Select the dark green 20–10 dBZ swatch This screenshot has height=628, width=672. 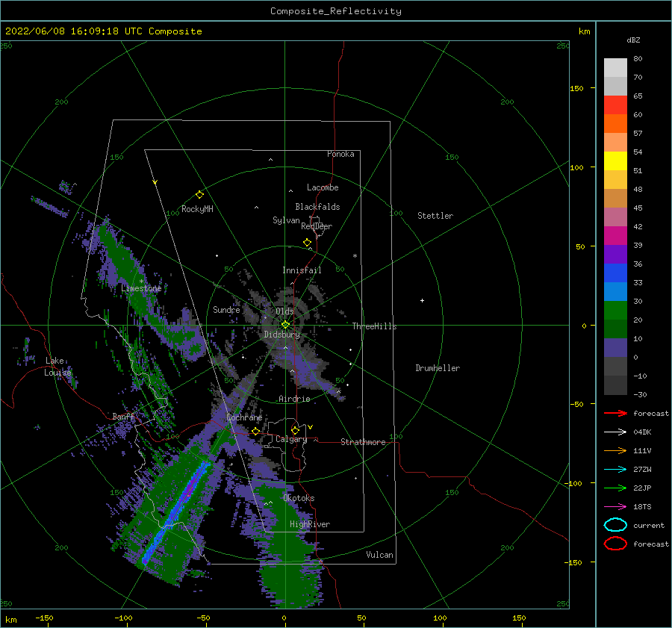[x=615, y=329]
